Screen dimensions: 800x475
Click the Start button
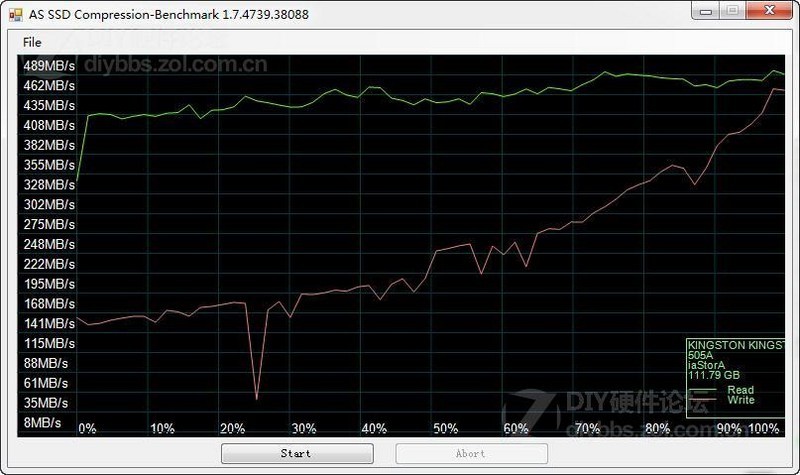click(297, 453)
